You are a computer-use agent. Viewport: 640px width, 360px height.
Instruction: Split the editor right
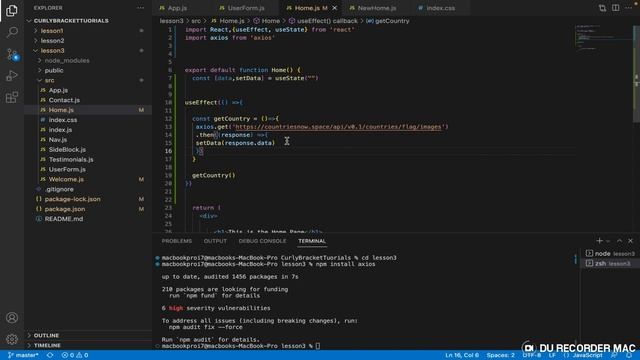(x=616, y=8)
